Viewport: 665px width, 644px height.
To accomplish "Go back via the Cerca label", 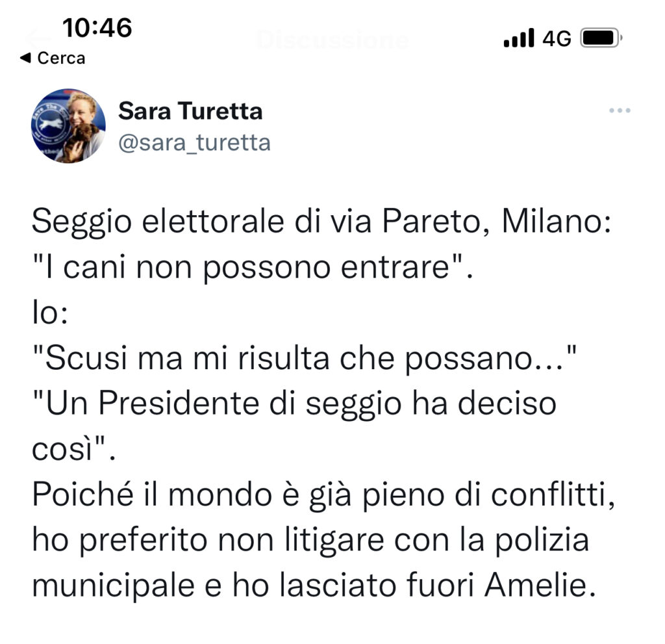I will click(x=61, y=58).
